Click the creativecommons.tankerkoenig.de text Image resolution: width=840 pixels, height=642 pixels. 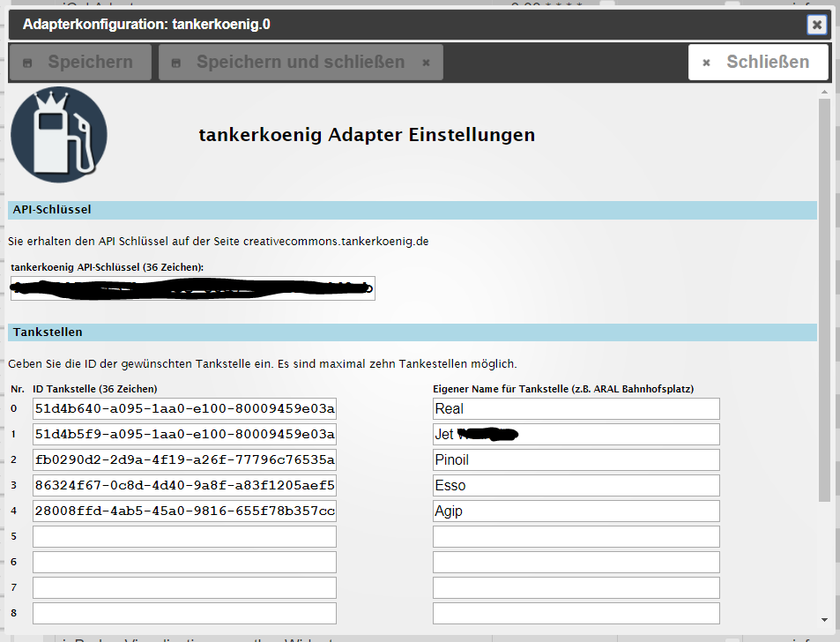click(x=336, y=242)
